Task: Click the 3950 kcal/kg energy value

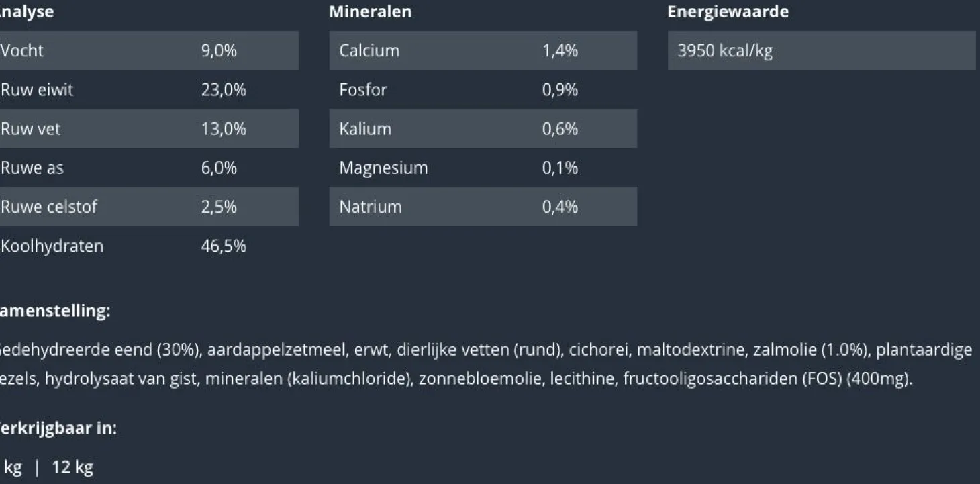Action: (x=725, y=50)
